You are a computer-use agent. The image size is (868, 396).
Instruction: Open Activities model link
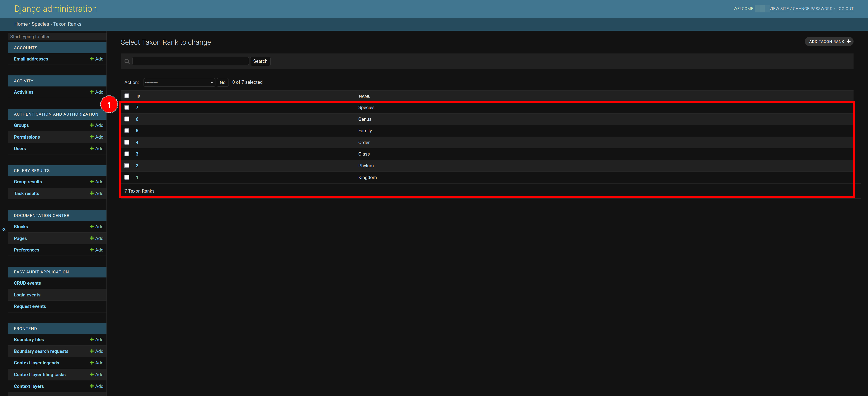point(24,92)
